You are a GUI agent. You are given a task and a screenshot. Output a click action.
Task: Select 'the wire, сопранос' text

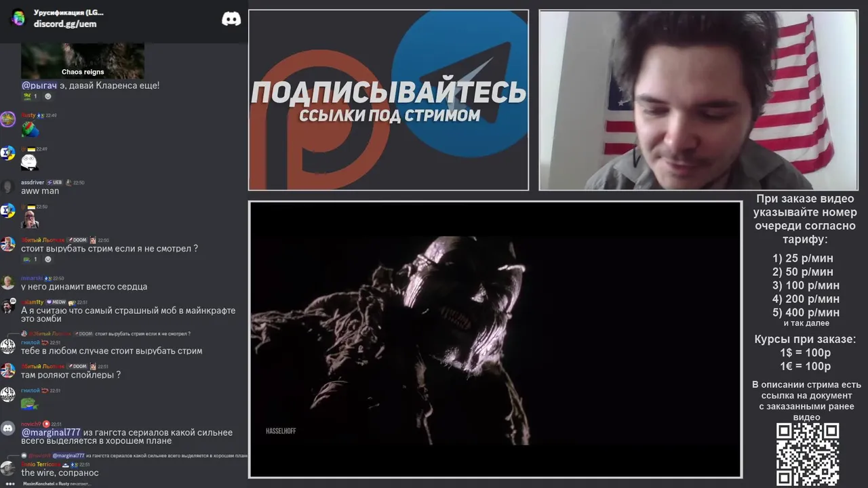click(60, 473)
